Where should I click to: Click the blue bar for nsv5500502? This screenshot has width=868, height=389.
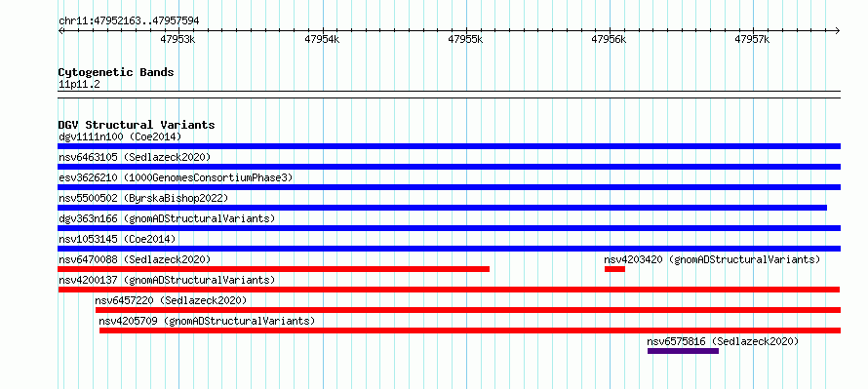(x=443, y=208)
